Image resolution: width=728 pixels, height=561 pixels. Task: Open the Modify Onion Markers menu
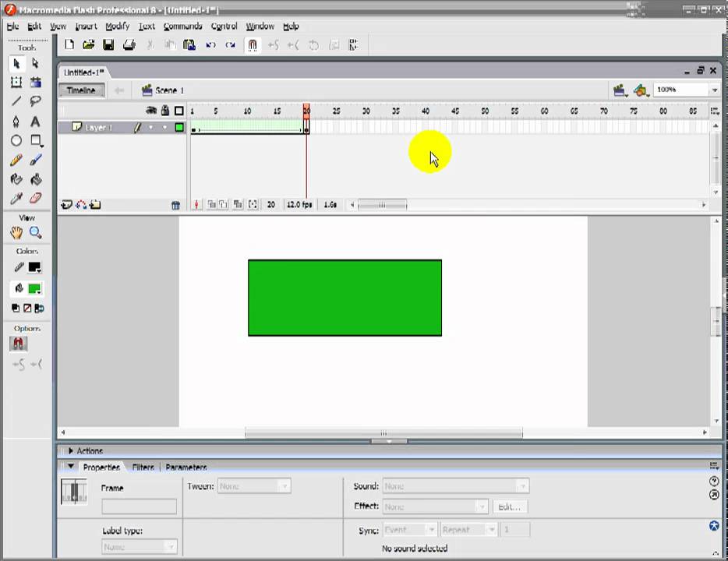253,204
